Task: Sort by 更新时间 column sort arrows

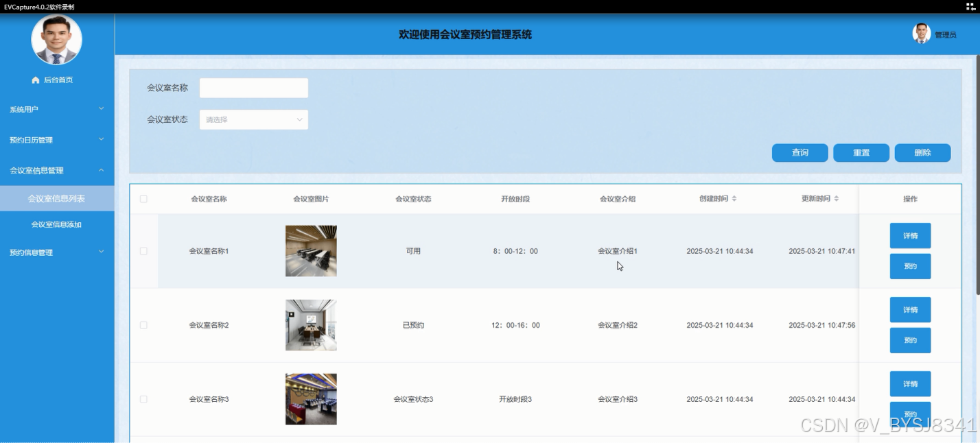Action: tap(836, 199)
